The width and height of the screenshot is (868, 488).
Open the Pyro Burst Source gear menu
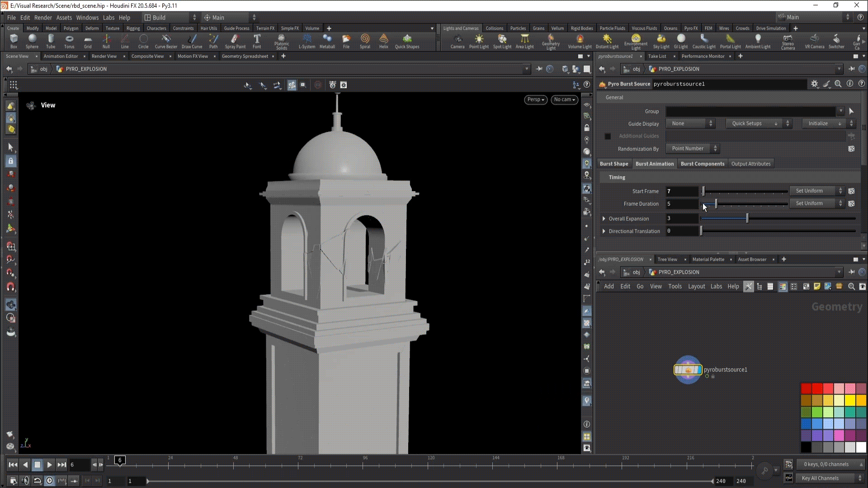[814, 84]
